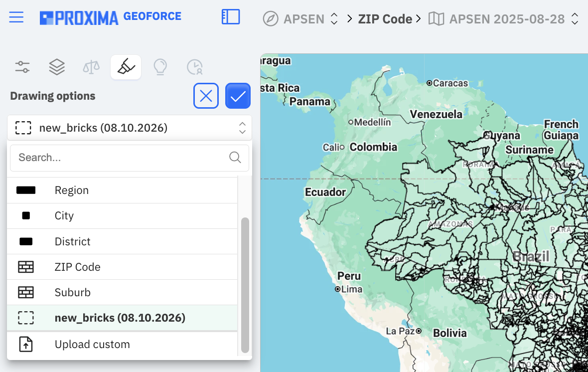Click the ZIP Code breadcrumb
This screenshot has height=372, width=588.
(x=385, y=19)
